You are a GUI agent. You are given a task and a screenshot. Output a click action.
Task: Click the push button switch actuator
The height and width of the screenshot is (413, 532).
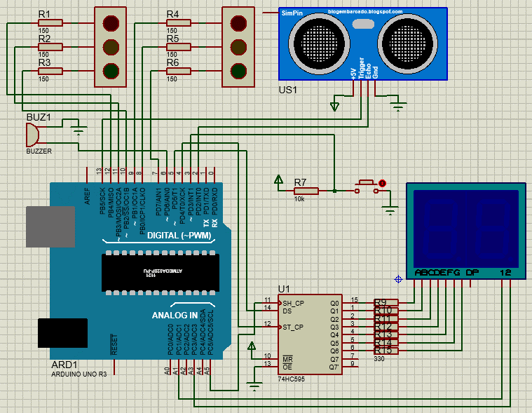pyautogui.click(x=366, y=182)
